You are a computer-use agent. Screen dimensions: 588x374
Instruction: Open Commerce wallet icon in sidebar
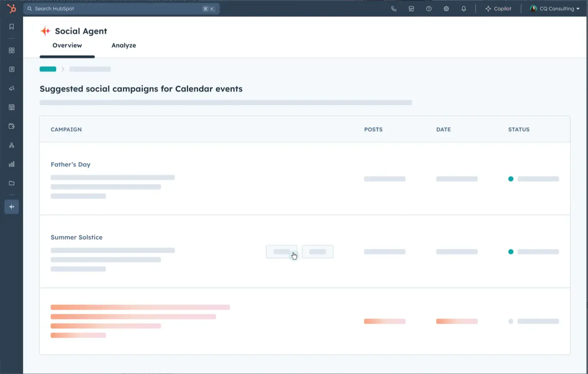(x=11, y=126)
